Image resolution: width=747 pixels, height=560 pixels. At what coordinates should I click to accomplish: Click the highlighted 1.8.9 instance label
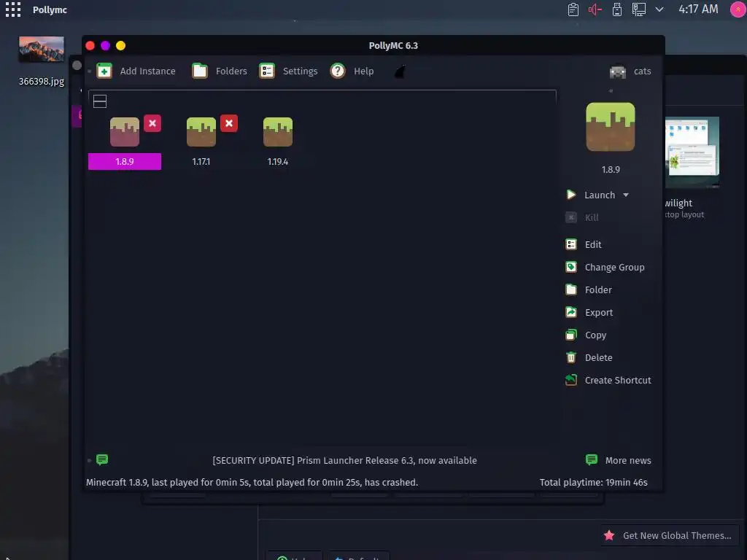click(x=125, y=161)
